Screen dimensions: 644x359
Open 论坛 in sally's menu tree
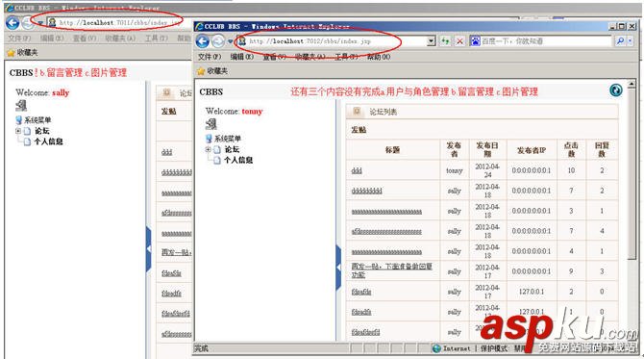pos(42,131)
